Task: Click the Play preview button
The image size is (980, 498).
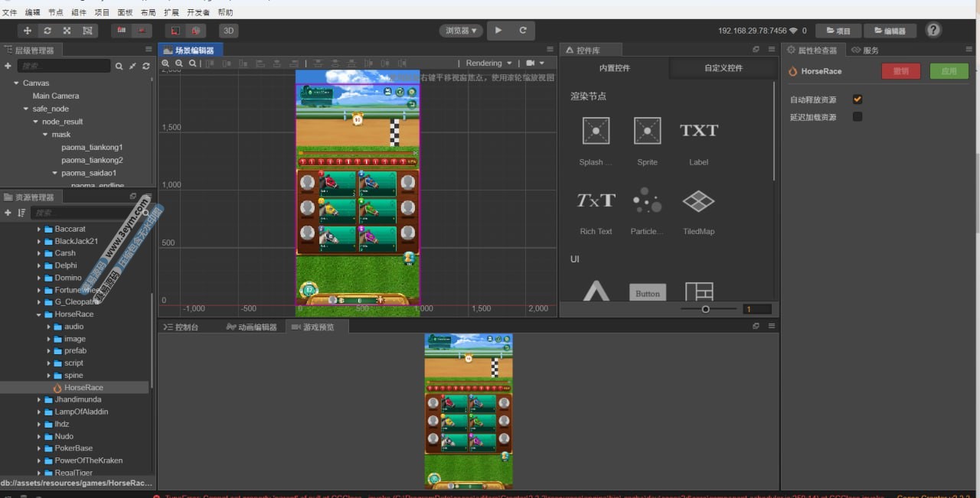Action: 499,31
